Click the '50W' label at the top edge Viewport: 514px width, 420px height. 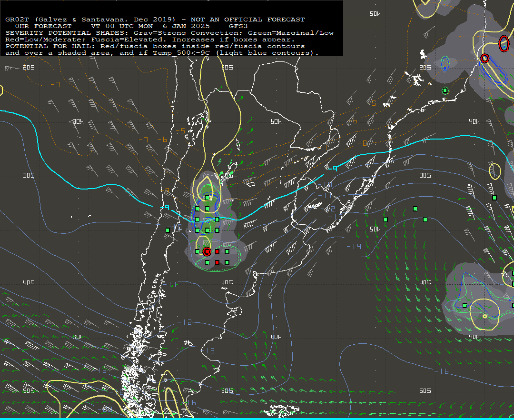pyautogui.click(x=376, y=14)
